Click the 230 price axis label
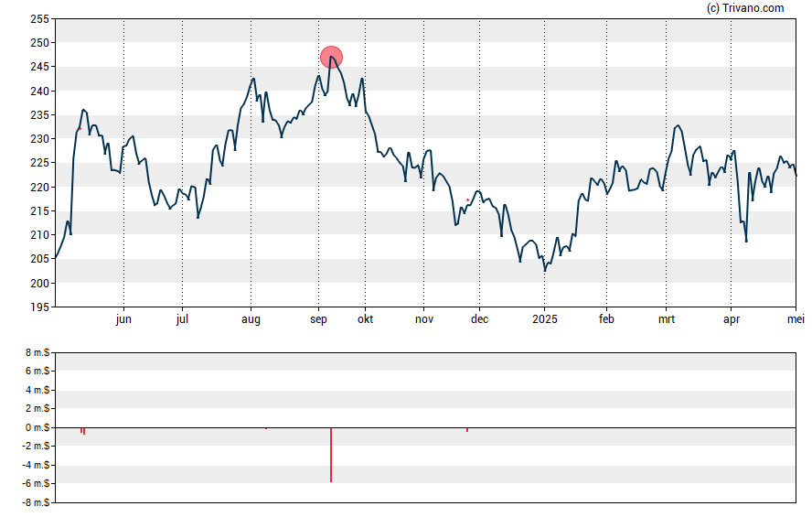This screenshot has height=517, width=812. click(39, 139)
